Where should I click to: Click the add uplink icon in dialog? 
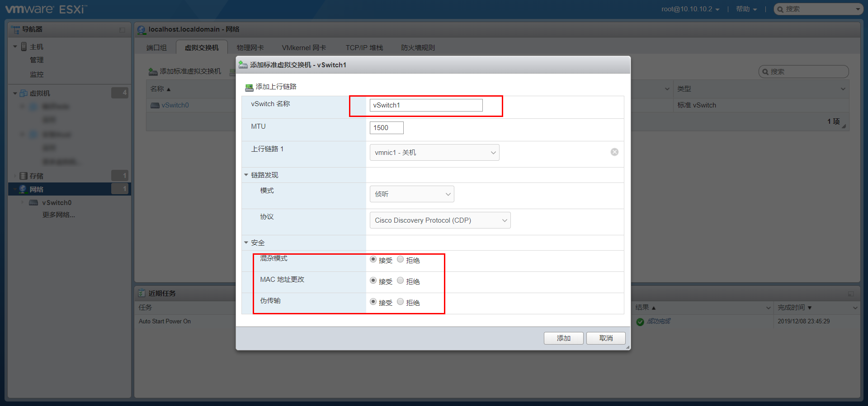pos(249,87)
